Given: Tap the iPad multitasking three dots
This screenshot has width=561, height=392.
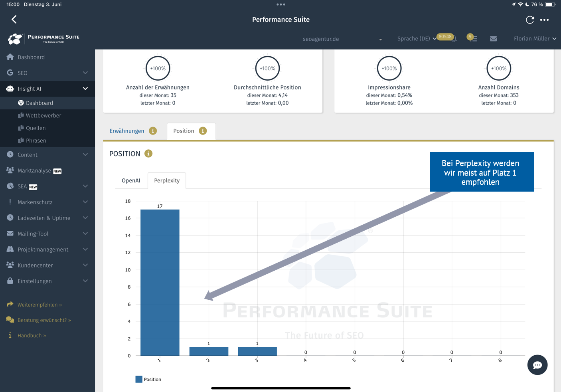Looking at the screenshot, I should (x=281, y=4).
